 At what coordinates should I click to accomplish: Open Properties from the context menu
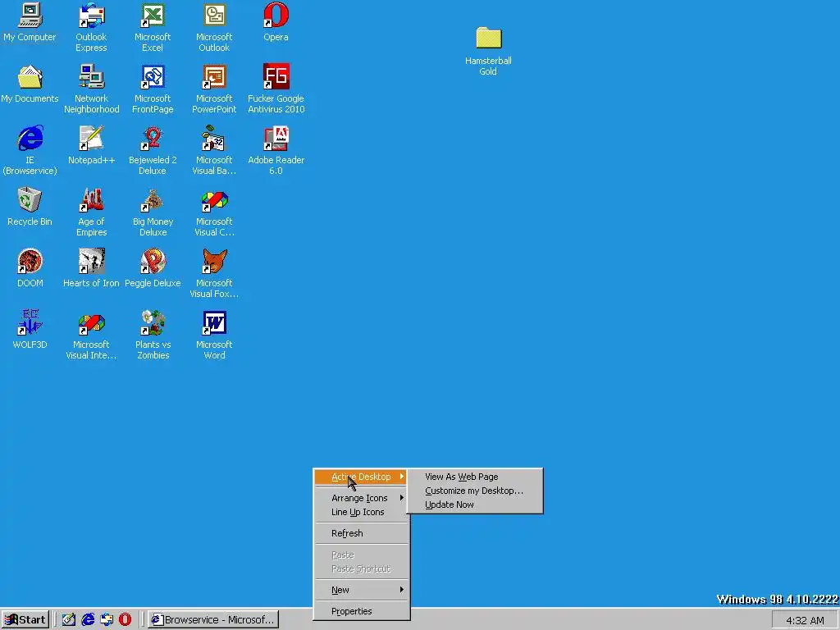361,611
